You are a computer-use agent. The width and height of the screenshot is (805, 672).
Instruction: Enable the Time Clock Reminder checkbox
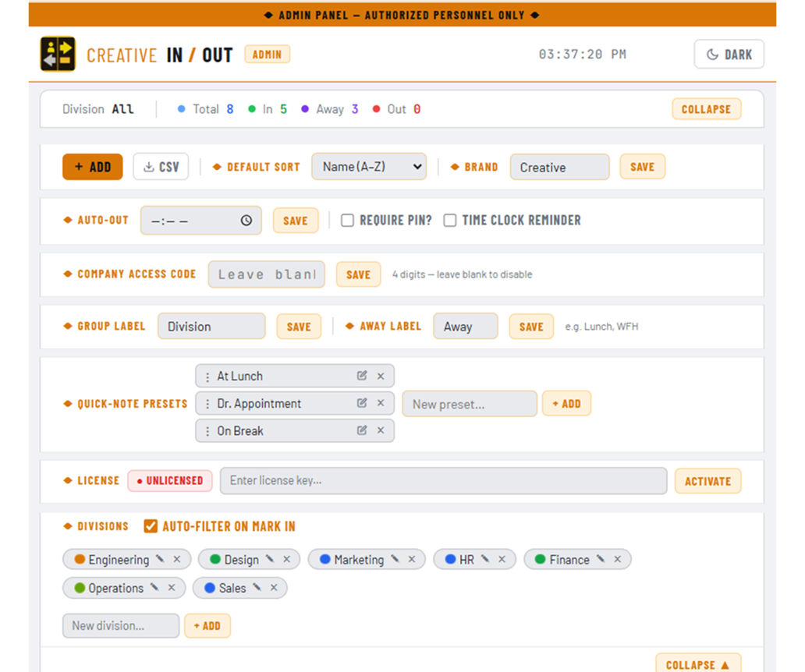450,220
